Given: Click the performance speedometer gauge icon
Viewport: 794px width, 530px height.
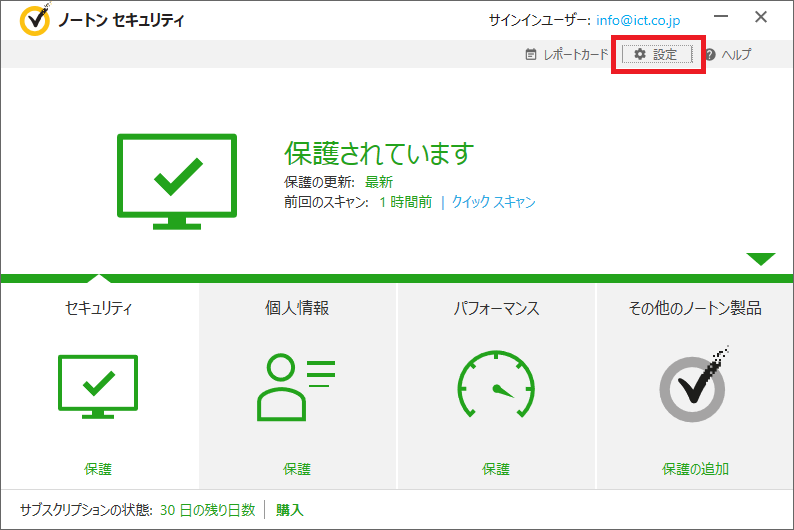Looking at the screenshot, I should pos(496,384).
